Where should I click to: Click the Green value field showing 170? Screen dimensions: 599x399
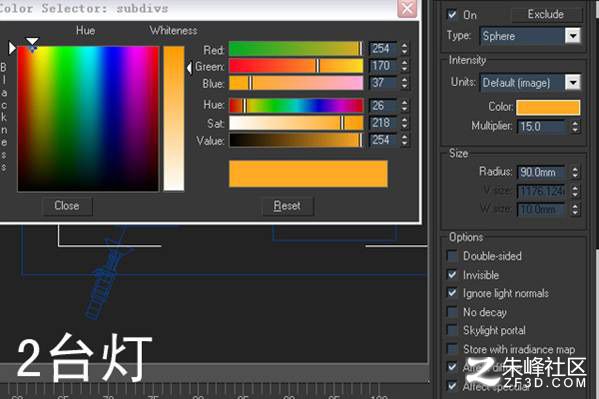click(384, 66)
